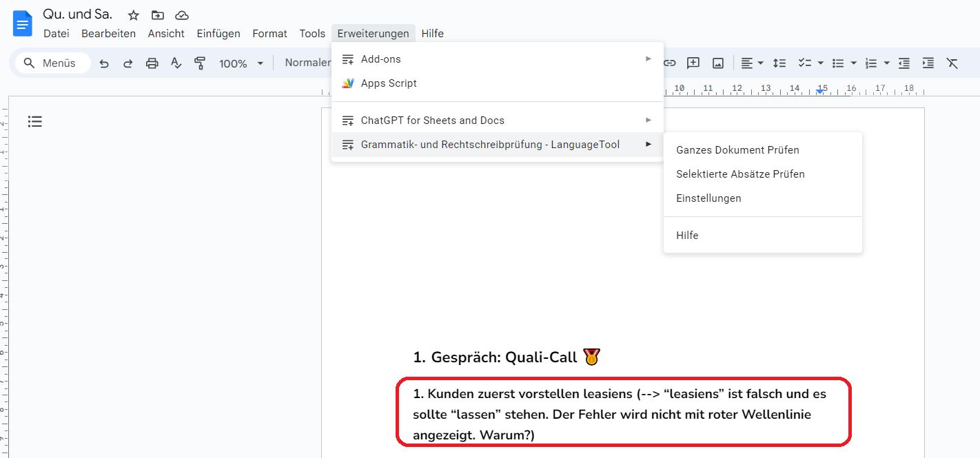This screenshot has width=980, height=458.
Task: Open the Bearbeiten menu
Action: click(x=109, y=33)
